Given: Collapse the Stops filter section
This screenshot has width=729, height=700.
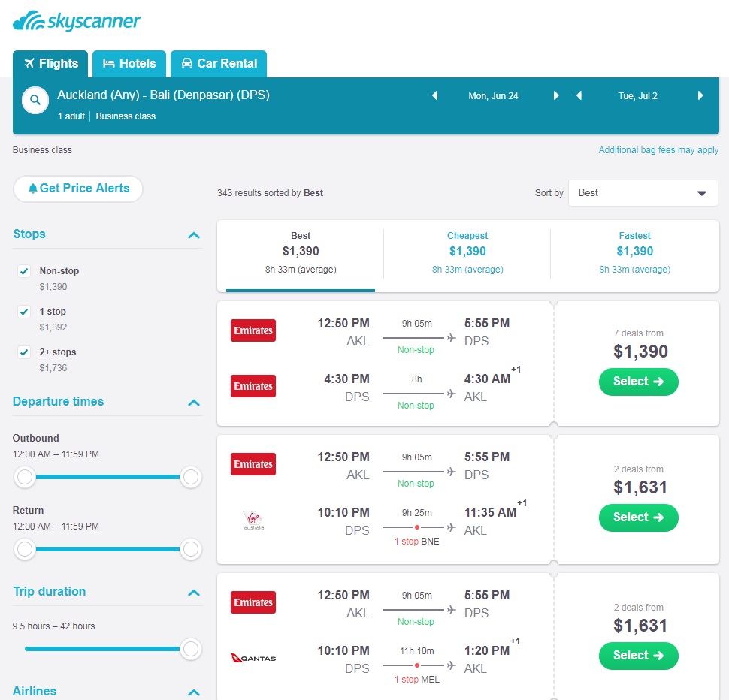Looking at the screenshot, I should [194, 235].
